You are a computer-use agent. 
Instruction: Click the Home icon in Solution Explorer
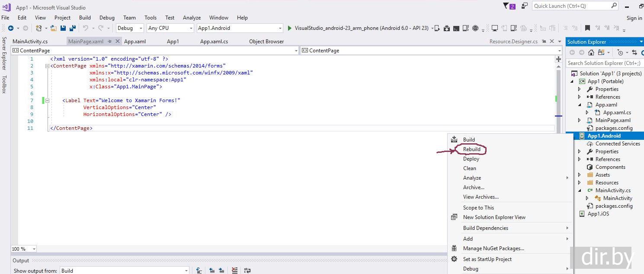[x=591, y=52]
